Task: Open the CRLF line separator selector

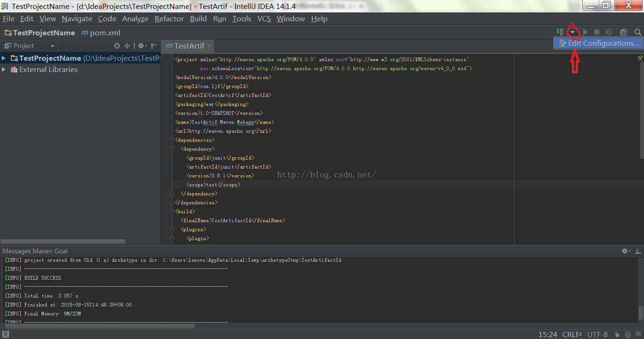Action: tap(572, 335)
